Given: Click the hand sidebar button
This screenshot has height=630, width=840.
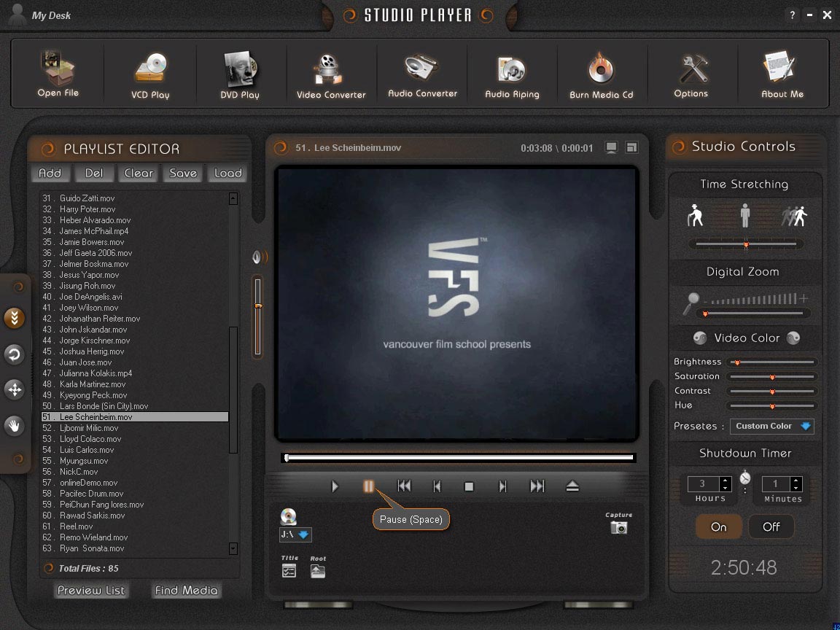Looking at the screenshot, I should coord(15,426).
